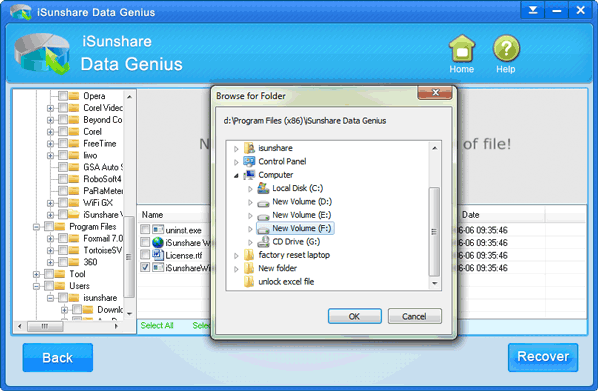Click the Computer icon in folder tree
Screen dimensions: 598x391
point(249,175)
